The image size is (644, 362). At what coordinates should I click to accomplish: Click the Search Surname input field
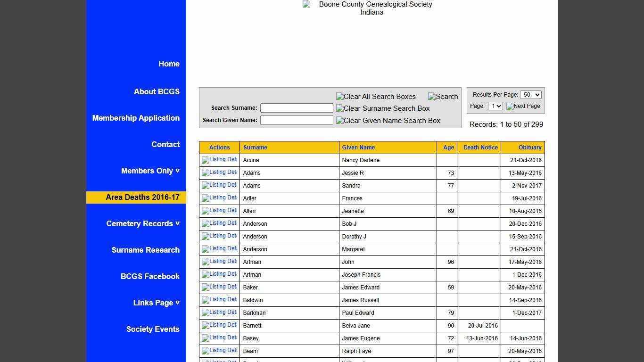point(297,108)
